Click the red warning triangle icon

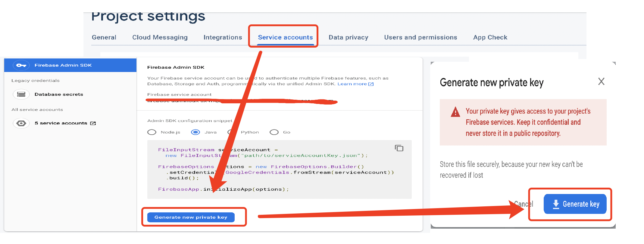[x=455, y=112]
